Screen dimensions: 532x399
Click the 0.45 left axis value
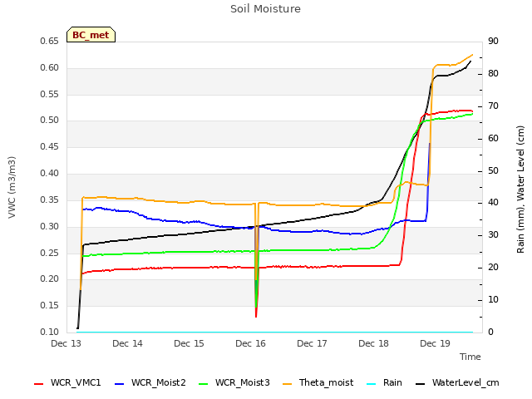click(50, 147)
